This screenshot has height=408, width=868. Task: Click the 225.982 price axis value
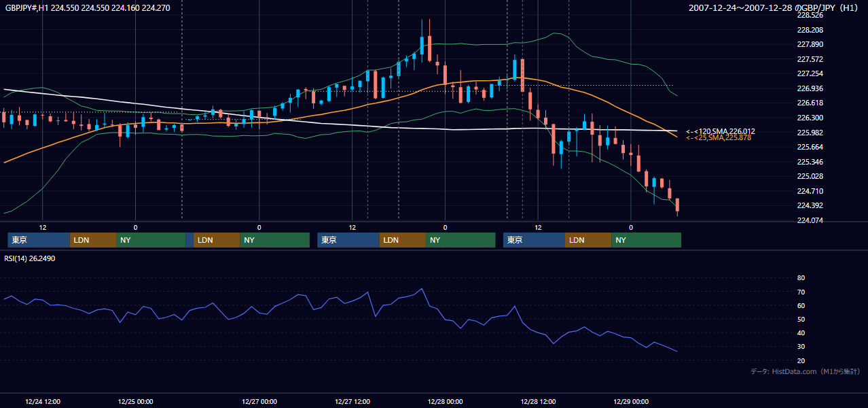(810, 133)
